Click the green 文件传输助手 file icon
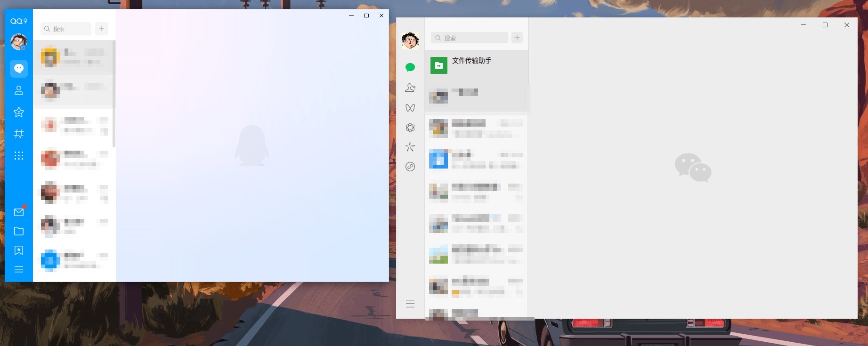The image size is (868, 346). pyautogui.click(x=439, y=65)
